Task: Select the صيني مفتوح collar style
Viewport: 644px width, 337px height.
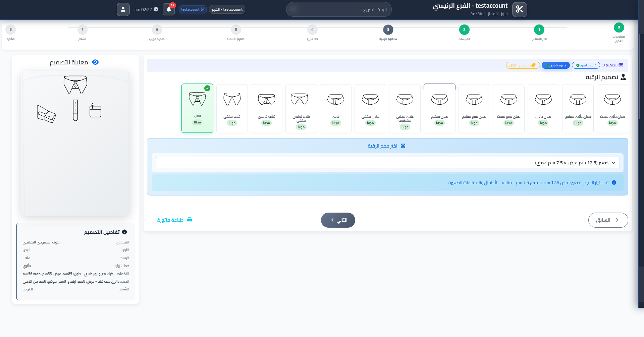Action: click(x=439, y=109)
